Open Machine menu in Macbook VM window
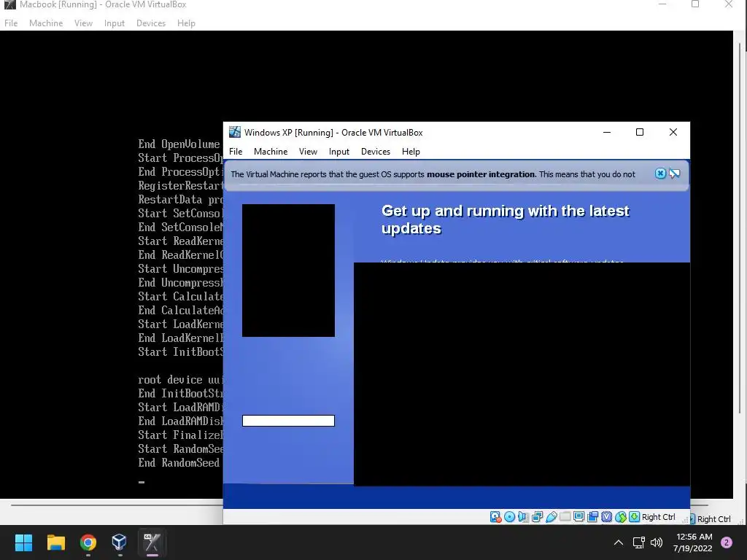This screenshot has width=747, height=560. tap(46, 23)
